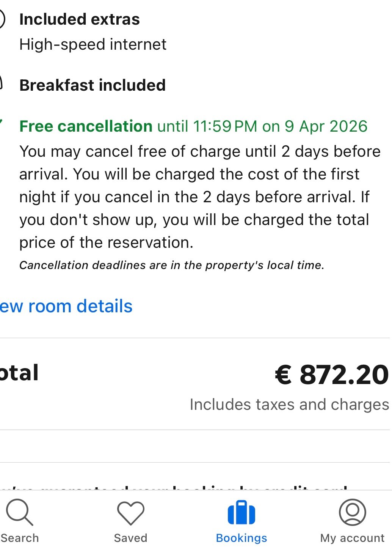Click the icon beside Breakfast included
This screenshot has height=551, width=392.
pos(1,83)
